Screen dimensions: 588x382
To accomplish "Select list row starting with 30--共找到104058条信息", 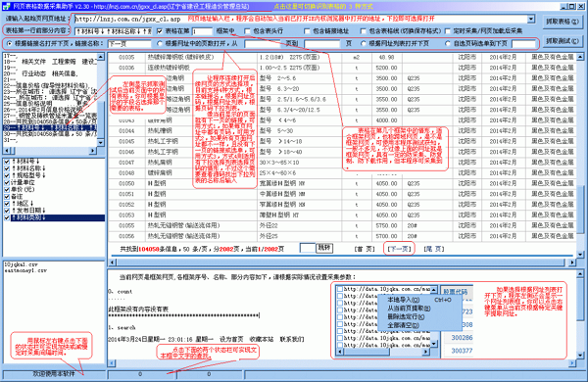I will click(50, 134).
